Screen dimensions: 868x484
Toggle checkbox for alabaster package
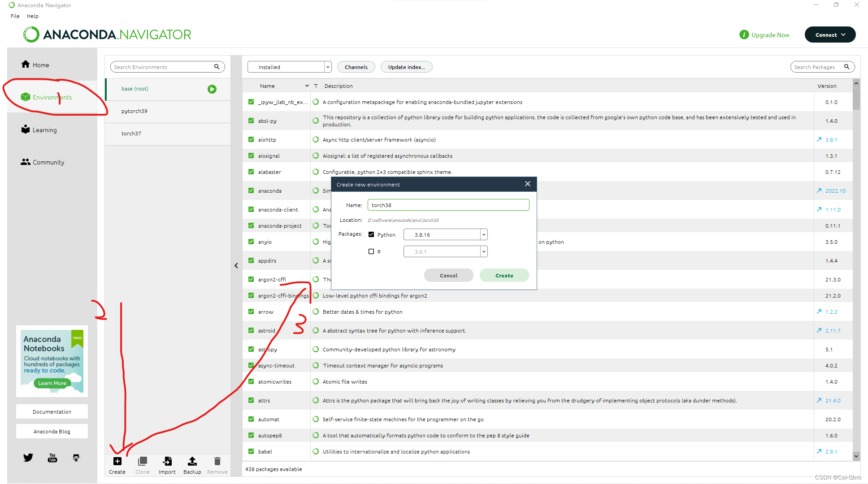point(251,172)
